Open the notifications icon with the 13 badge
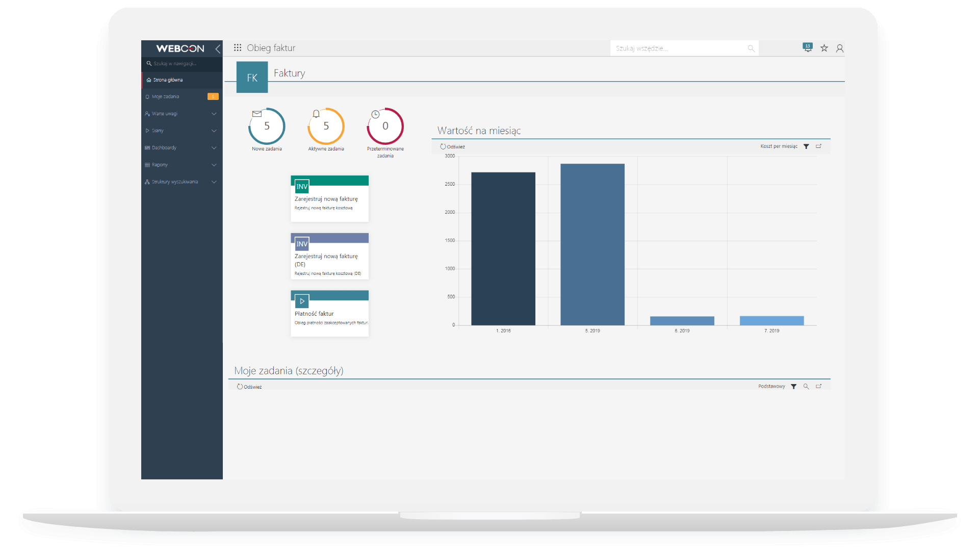 [808, 47]
